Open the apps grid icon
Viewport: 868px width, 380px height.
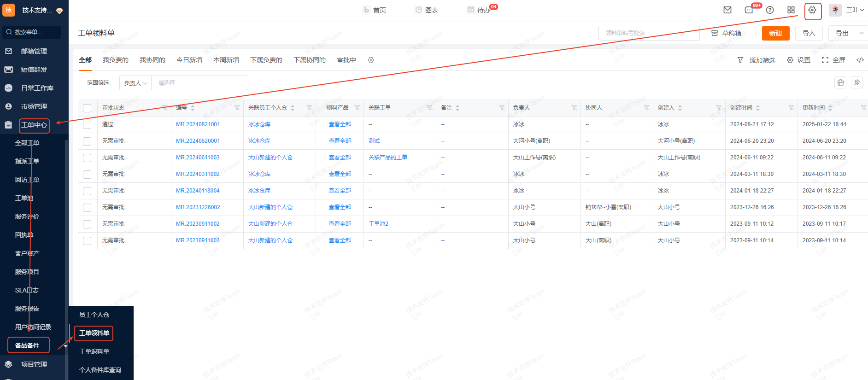click(791, 10)
